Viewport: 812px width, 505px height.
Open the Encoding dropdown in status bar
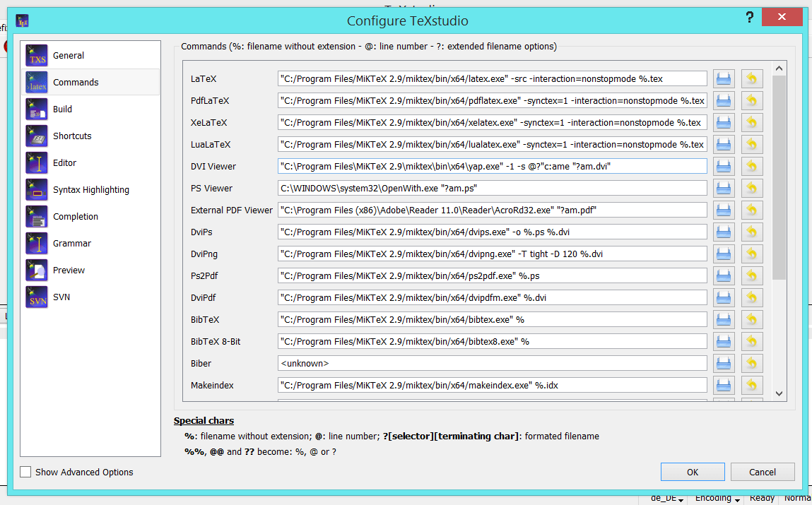point(717,498)
